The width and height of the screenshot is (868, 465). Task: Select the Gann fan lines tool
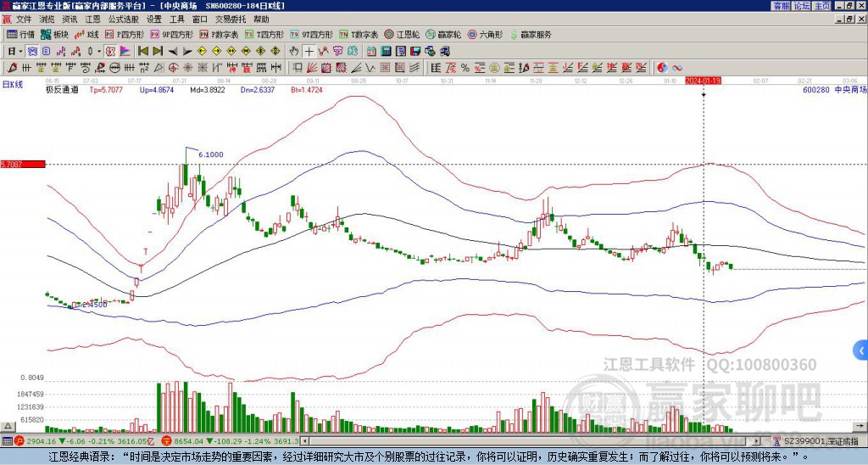(312, 68)
